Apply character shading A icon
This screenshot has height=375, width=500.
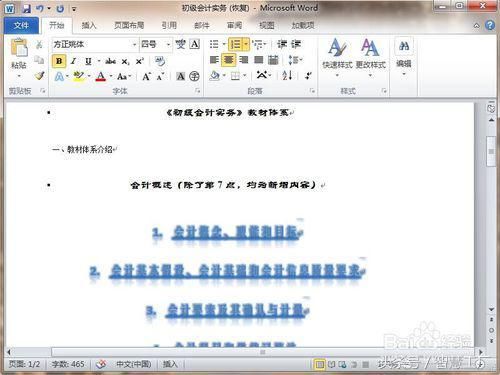180,77
